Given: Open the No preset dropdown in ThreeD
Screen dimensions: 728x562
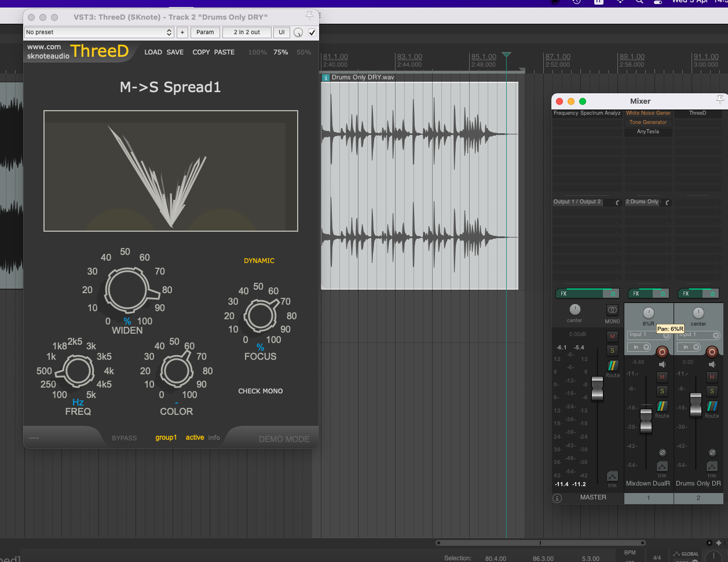Looking at the screenshot, I should point(99,32).
